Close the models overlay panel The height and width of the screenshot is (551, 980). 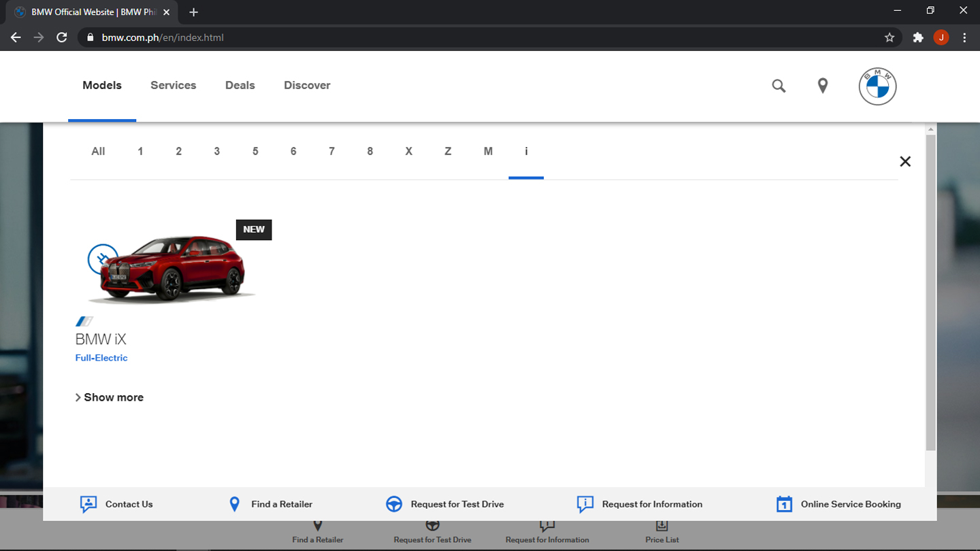905,161
